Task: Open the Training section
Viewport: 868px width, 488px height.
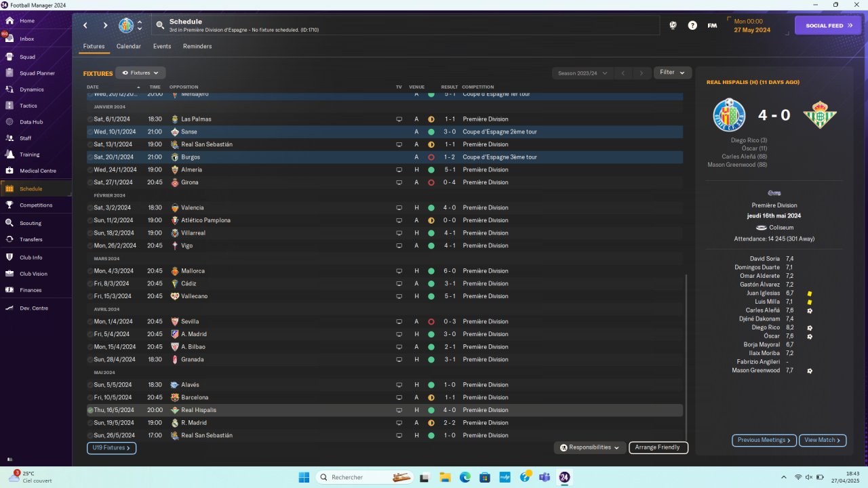Action: 29,155
